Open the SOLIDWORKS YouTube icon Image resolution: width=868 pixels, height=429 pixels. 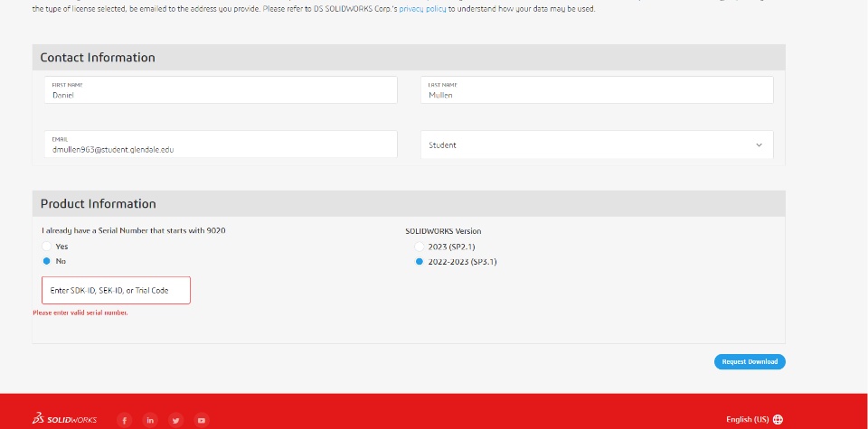click(x=202, y=420)
